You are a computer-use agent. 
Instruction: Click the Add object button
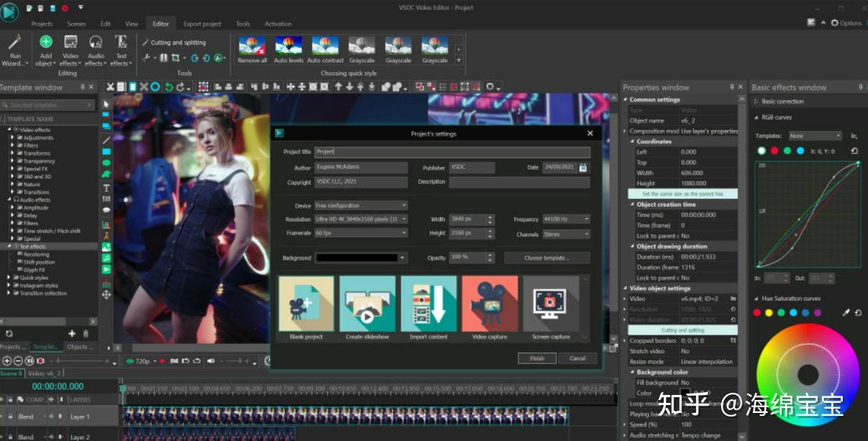(46, 50)
